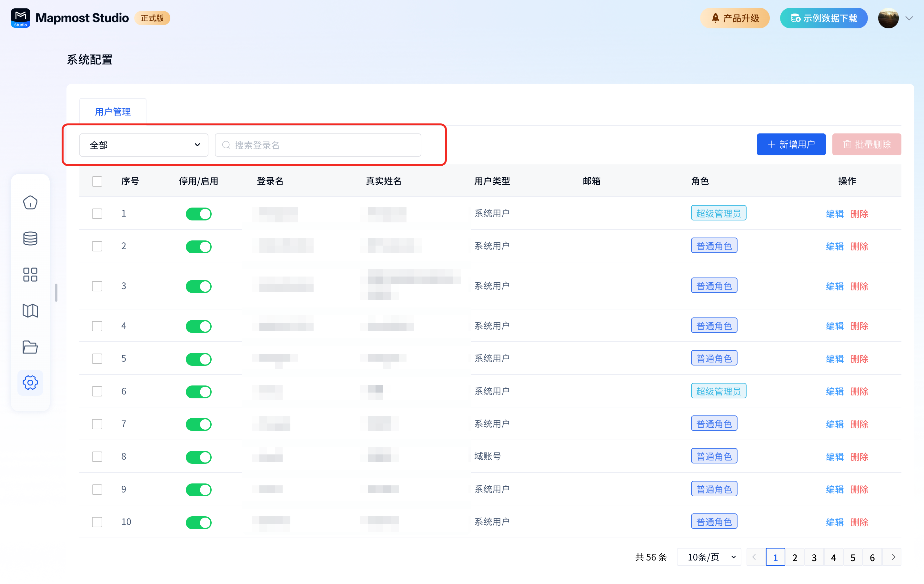Switch to the 用户管理 tab

coord(112,112)
